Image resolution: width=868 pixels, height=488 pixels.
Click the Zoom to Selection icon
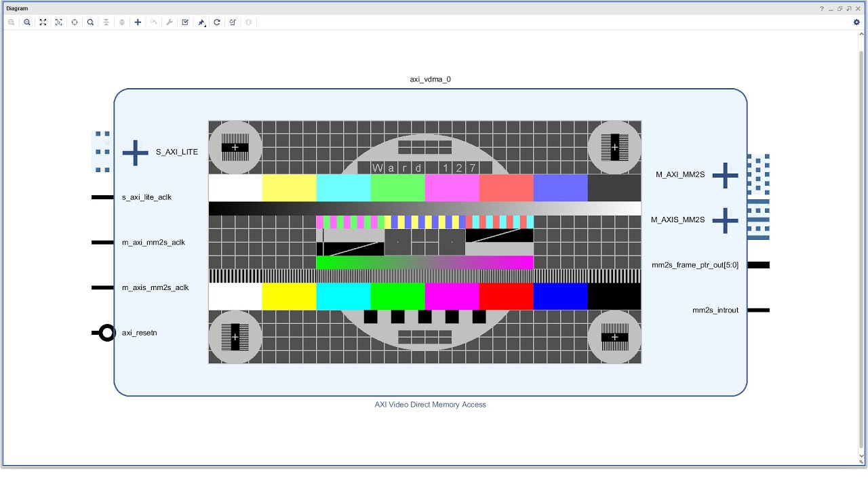coord(58,22)
